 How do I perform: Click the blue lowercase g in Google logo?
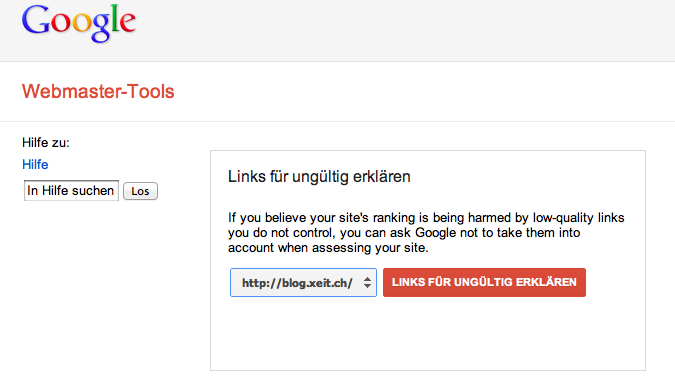[101, 28]
